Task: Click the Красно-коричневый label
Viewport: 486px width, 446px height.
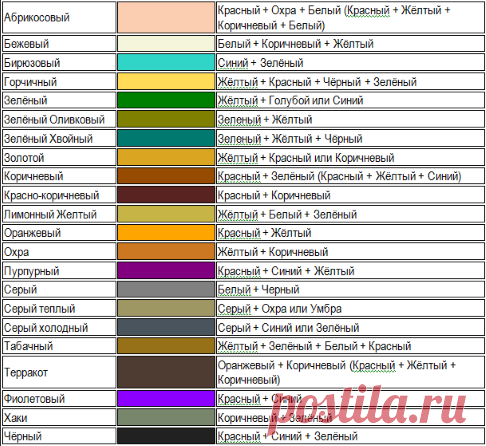Action: (x=51, y=195)
